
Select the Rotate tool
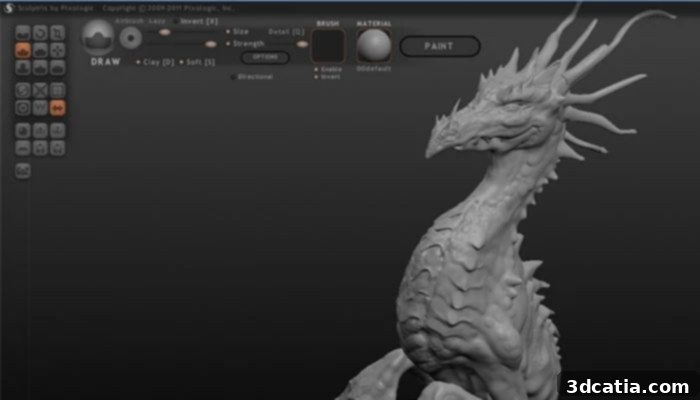pyautogui.click(x=40, y=33)
